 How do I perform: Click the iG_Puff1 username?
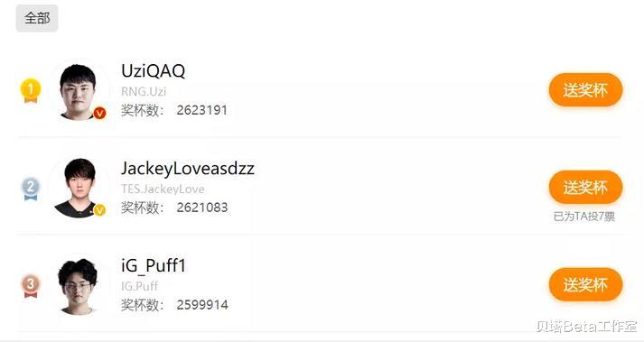coord(154,265)
